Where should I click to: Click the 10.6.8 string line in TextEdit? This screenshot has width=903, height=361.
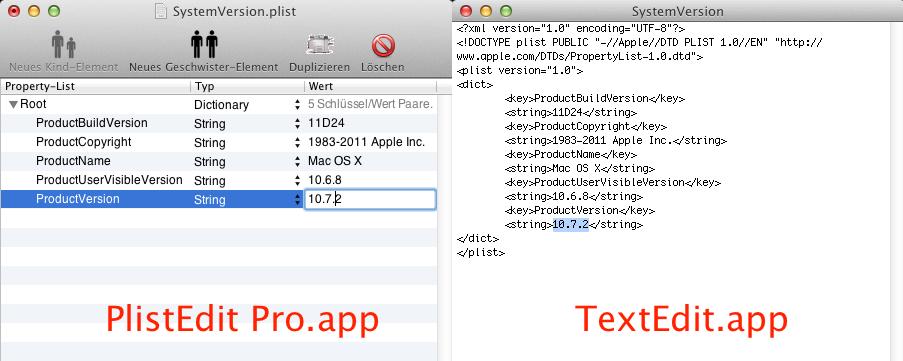tap(574, 196)
